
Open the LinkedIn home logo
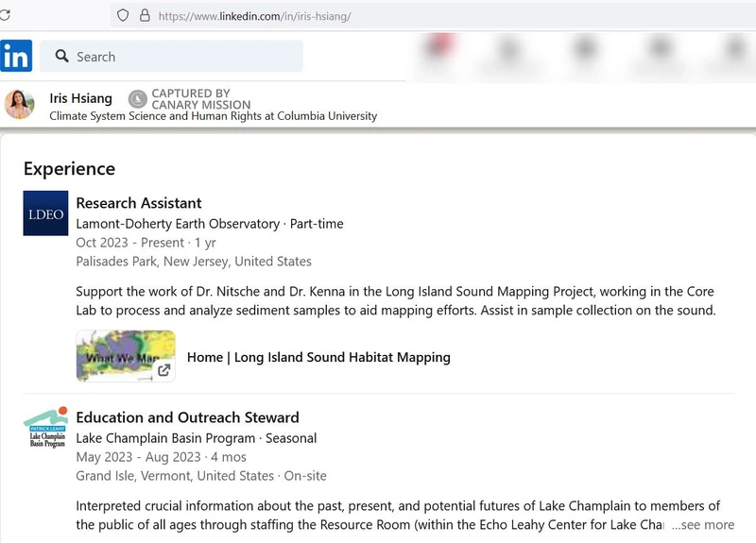(16, 56)
